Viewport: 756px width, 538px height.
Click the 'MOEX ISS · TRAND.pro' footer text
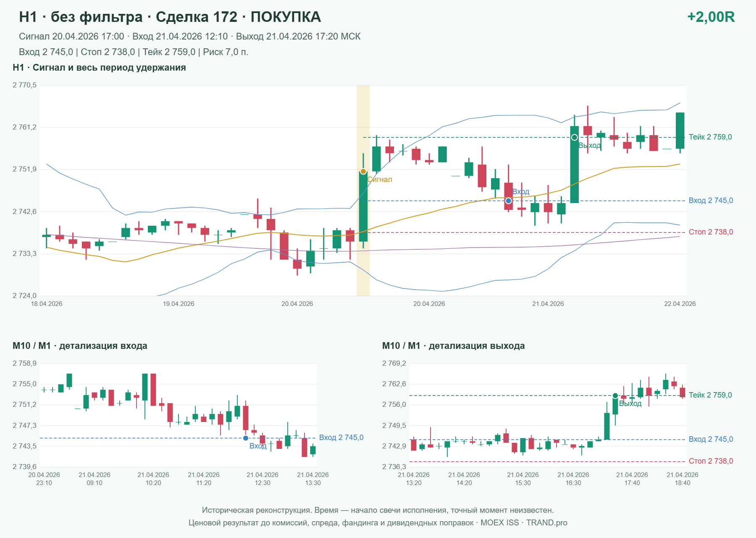524,523
